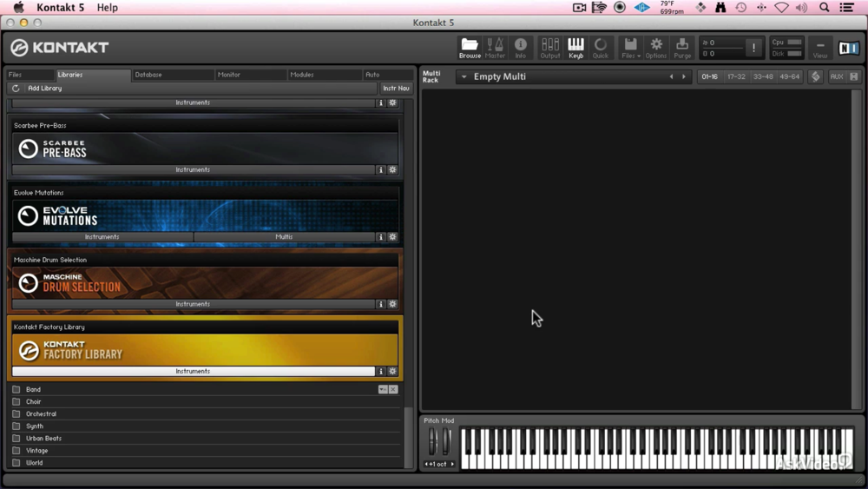Open the Empty Multi dropdown menu
Viewport: 868px width, 489px height.
pos(464,77)
